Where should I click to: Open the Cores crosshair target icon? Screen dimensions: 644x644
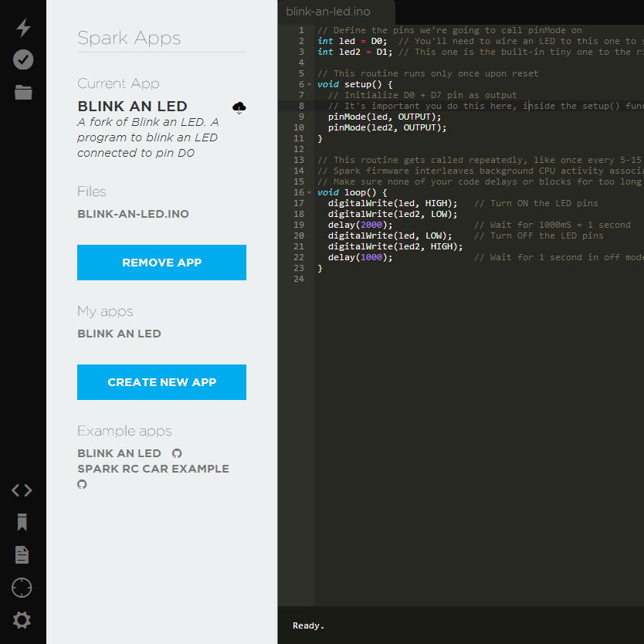(x=22, y=588)
